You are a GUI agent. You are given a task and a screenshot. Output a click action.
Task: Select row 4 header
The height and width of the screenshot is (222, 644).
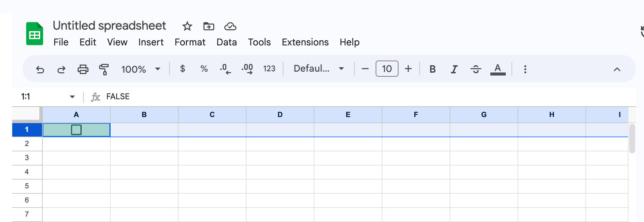pos(27,172)
